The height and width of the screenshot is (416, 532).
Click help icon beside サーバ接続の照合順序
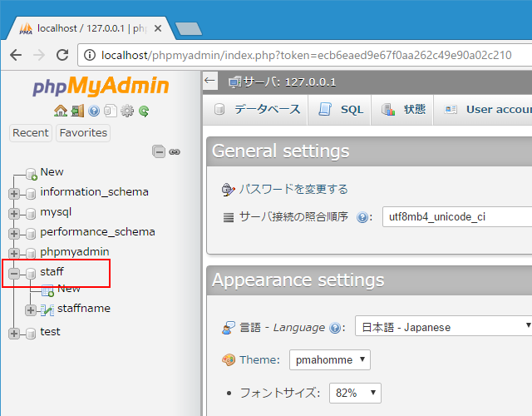362,217
